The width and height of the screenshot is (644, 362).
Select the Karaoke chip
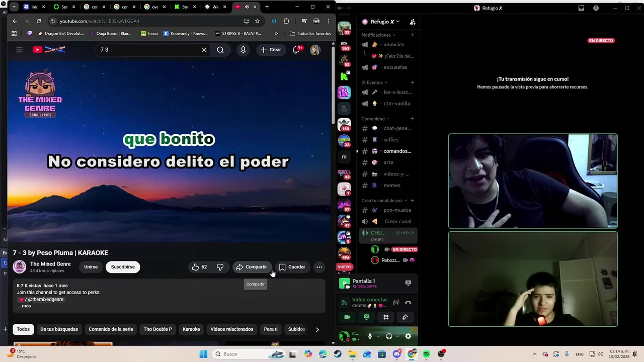click(191, 329)
